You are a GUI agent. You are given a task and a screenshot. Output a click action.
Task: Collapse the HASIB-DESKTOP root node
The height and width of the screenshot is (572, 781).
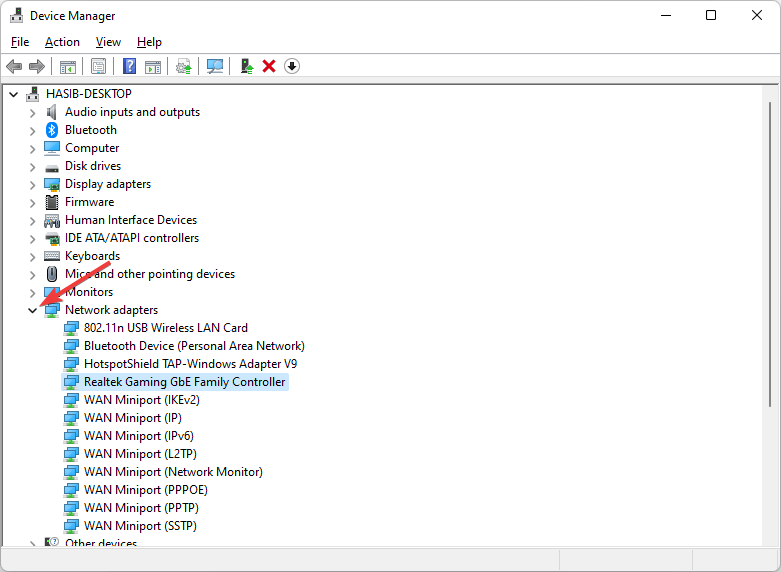pos(14,94)
